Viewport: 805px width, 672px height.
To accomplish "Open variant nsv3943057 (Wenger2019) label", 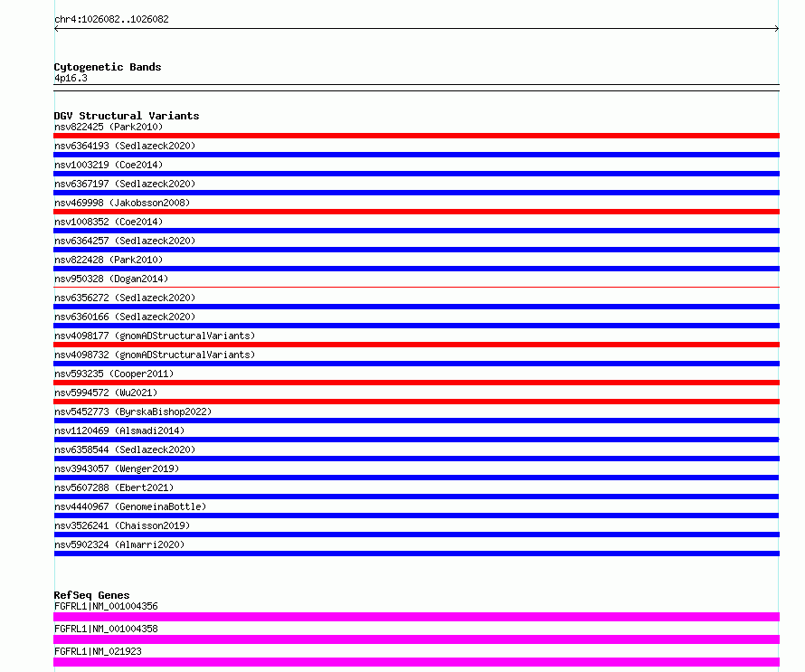I will 117,469.
